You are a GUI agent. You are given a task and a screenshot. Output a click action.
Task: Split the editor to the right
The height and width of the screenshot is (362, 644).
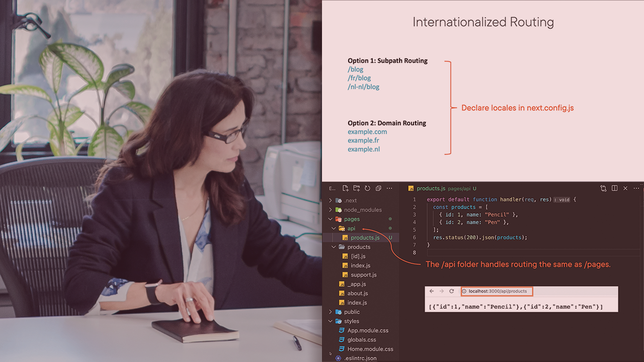(x=614, y=189)
